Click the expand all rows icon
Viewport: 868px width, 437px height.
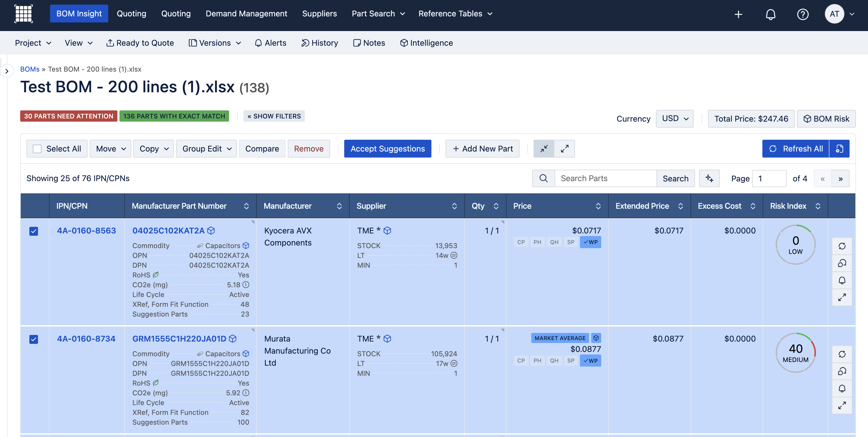click(564, 148)
